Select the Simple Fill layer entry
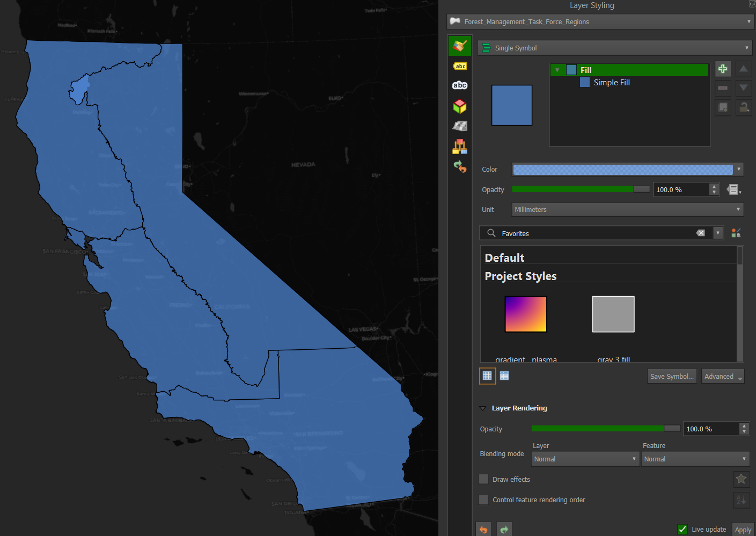 (x=612, y=82)
